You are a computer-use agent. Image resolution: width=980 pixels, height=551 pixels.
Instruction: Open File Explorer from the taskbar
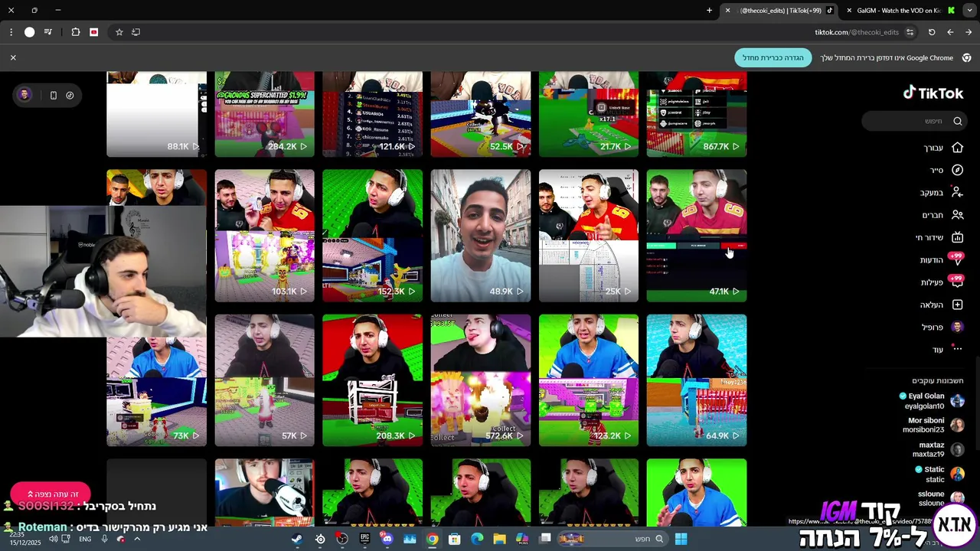[x=499, y=539]
